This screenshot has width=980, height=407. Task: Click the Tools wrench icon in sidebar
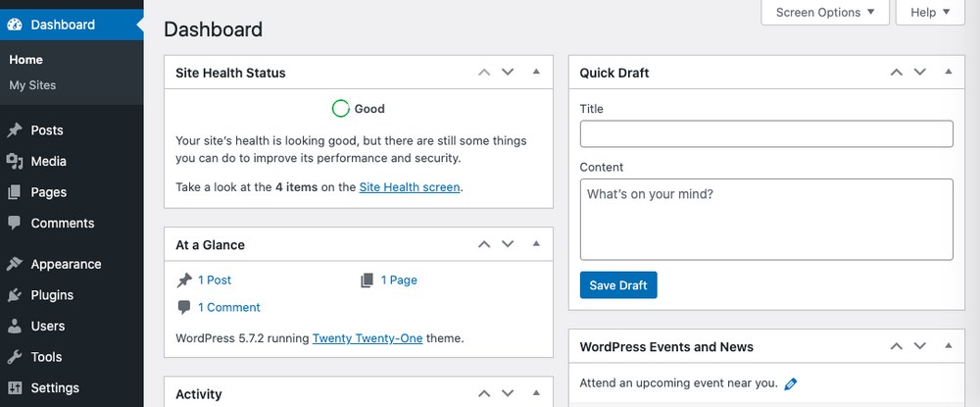pos(15,357)
